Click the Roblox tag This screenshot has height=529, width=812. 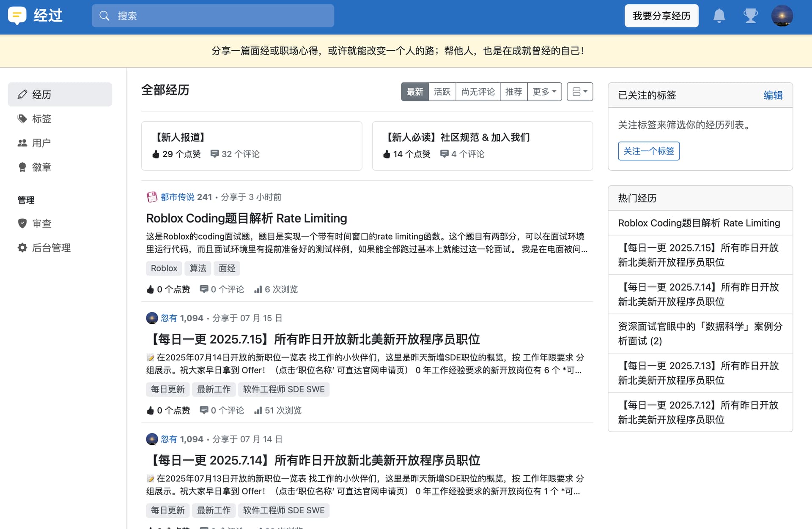(x=164, y=268)
